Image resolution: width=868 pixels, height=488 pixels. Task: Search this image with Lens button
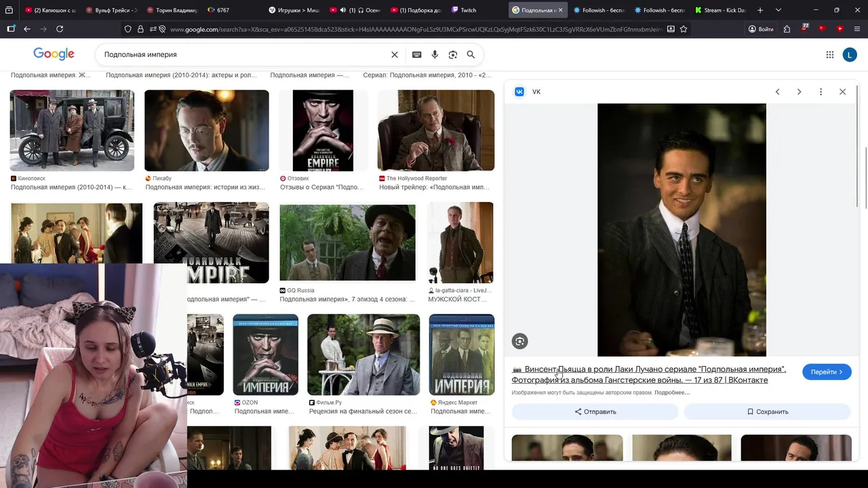519,342
